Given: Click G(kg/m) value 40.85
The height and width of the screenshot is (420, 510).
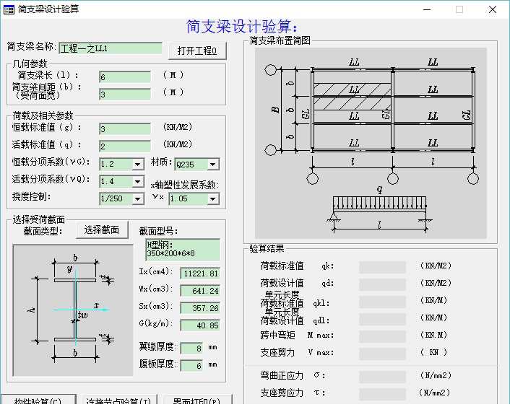Looking at the screenshot, I should point(200,325).
